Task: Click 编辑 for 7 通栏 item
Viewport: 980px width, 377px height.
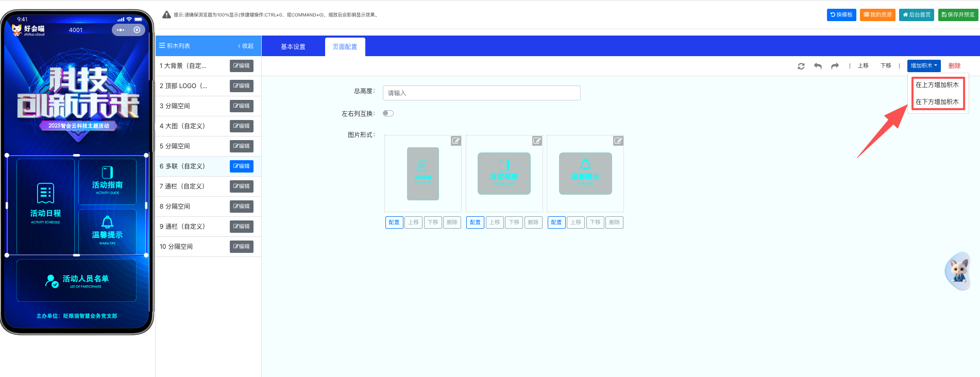Action: point(241,186)
